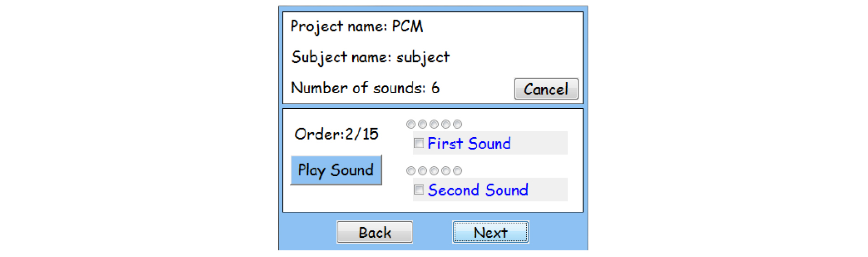Image resolution: width=868 pixels, height=257 pixels.
Task: Select the fifth radio button above First Sound
Action: coord(457,124)
